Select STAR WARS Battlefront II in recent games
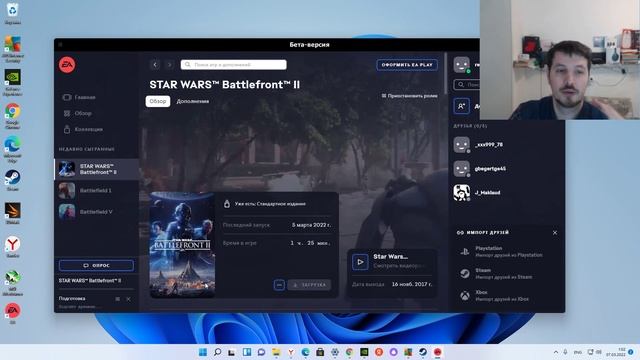Image resolution: width=640 pixels, height=360 pixels. (97, 169)
